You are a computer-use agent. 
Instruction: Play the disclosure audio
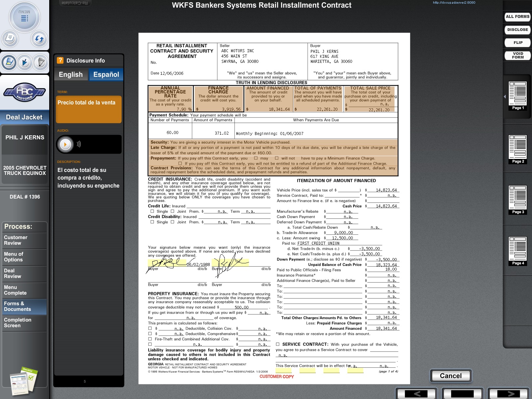[x=65, y=144]
